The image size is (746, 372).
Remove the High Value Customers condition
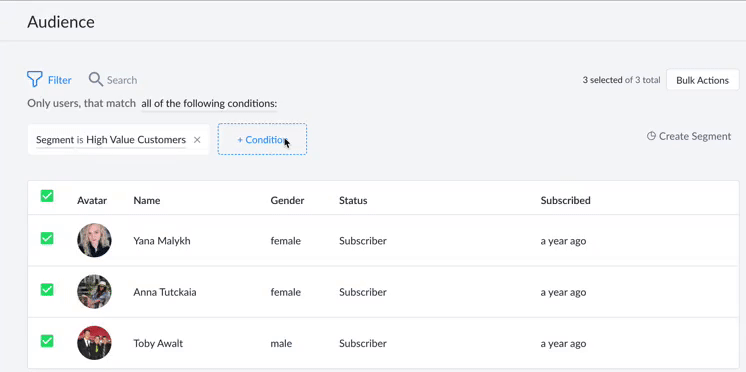[197, 140]
